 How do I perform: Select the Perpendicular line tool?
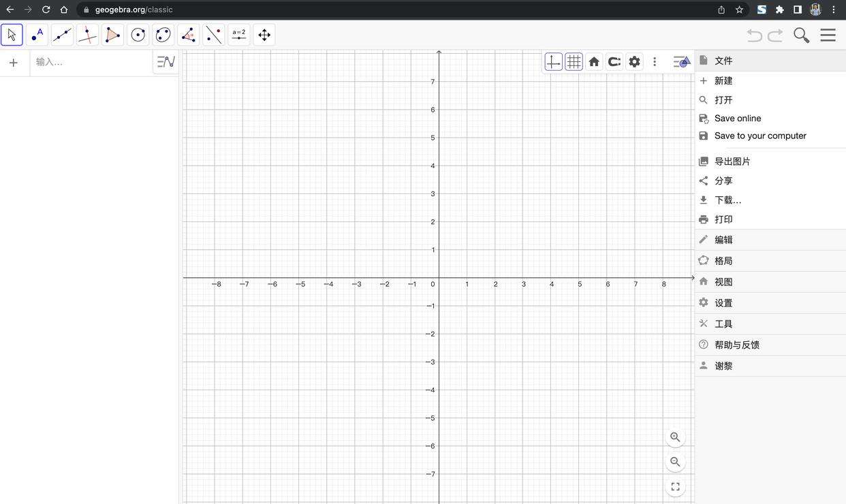[88, 35]
